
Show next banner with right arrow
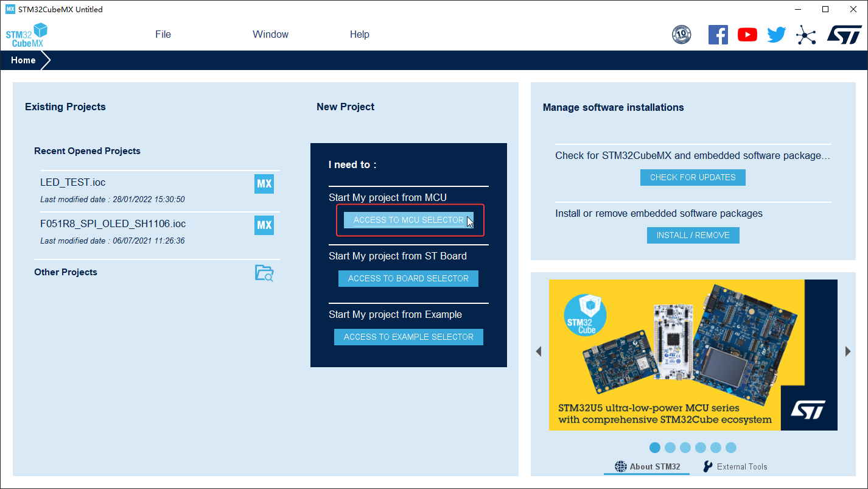[x=847, y=351]
